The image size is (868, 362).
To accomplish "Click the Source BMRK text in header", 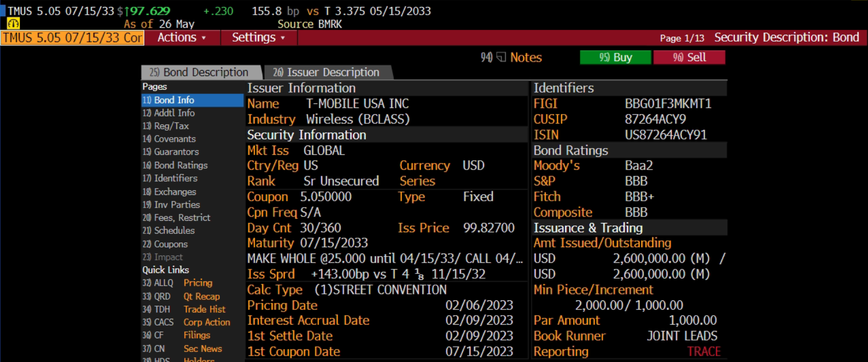I will 310,24.
